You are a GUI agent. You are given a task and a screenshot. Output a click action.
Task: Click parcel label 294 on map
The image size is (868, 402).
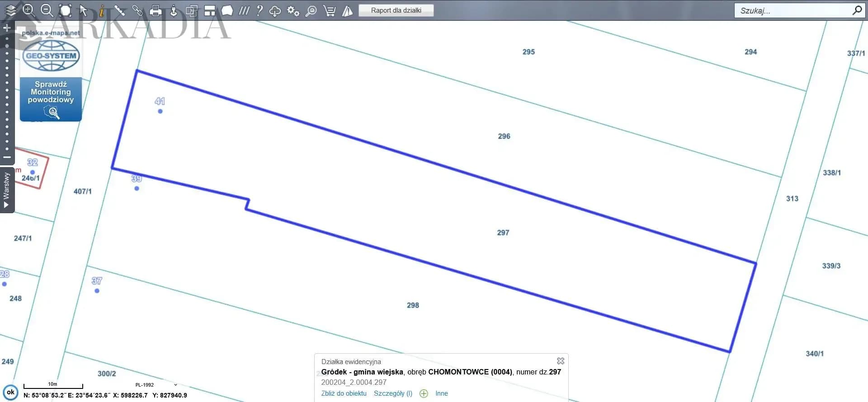click(751, 52)
